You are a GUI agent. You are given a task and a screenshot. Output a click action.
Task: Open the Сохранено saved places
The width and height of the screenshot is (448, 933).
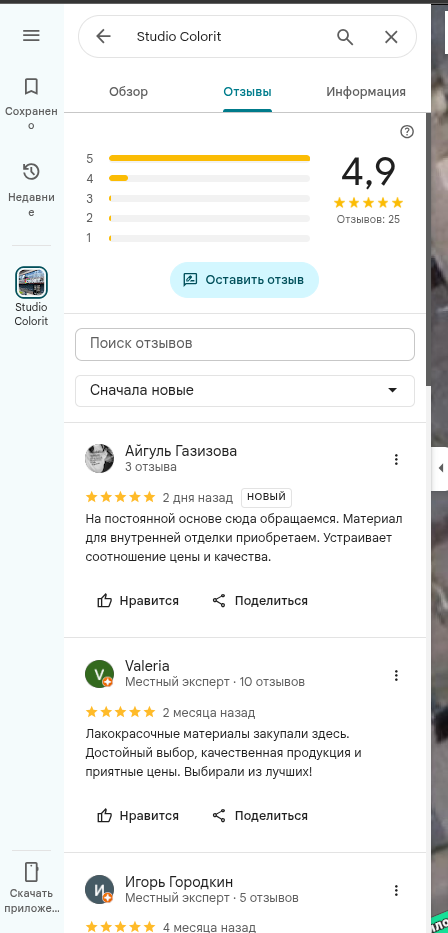[31, 104]
